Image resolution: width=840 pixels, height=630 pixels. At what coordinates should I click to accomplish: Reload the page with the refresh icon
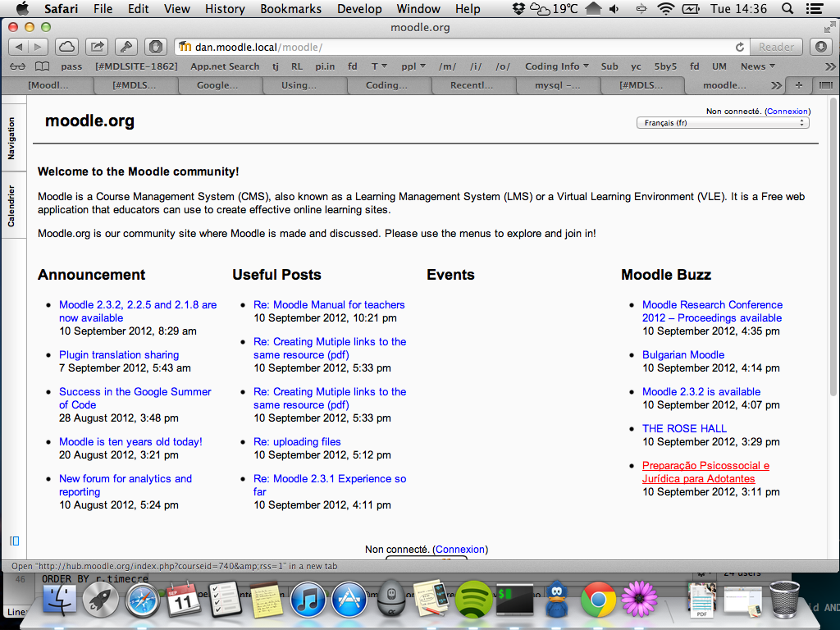[x=739, y=47]
